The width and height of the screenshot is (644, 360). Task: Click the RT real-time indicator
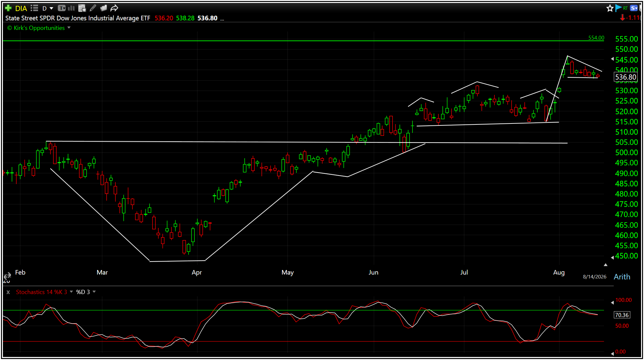[x=625, y=8]
